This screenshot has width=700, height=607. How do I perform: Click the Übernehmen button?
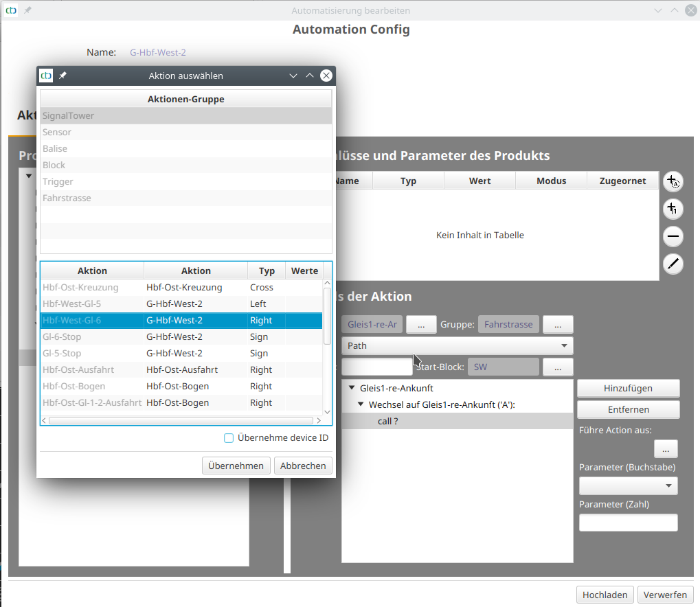coord(236,466)
